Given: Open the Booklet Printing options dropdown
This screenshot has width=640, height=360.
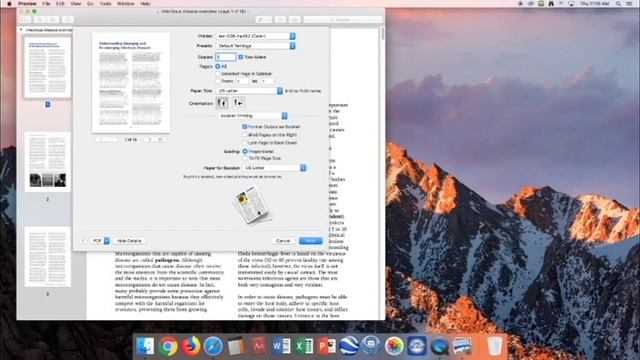Looking at the screenshot, I should (x=253, y=116).
